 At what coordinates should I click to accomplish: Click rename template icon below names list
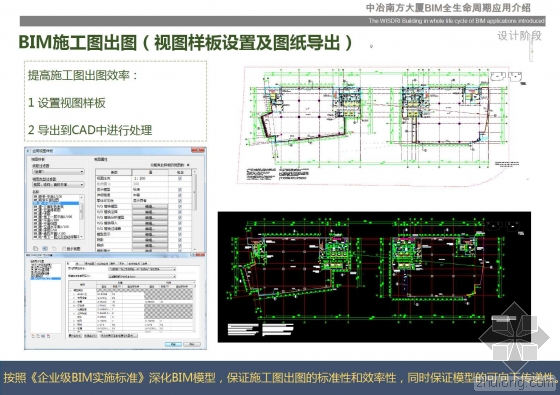[45, 249]
